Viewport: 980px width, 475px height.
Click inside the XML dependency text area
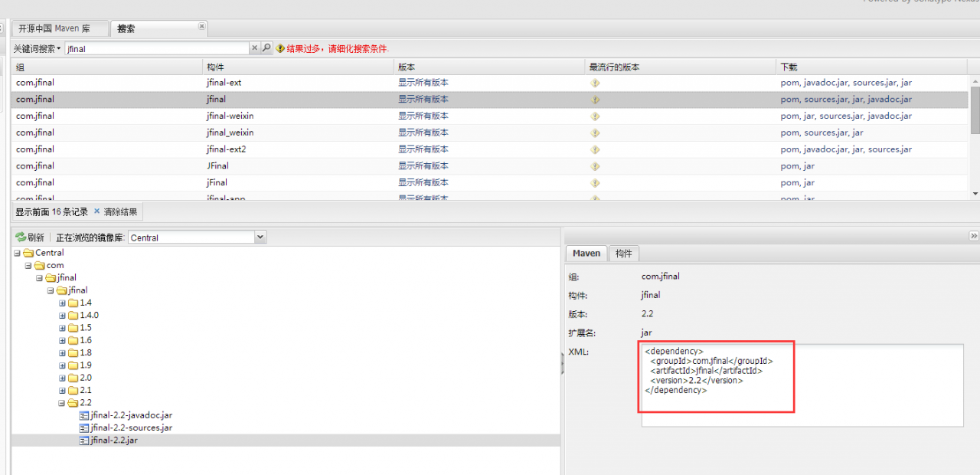click(x=802, y=385)
